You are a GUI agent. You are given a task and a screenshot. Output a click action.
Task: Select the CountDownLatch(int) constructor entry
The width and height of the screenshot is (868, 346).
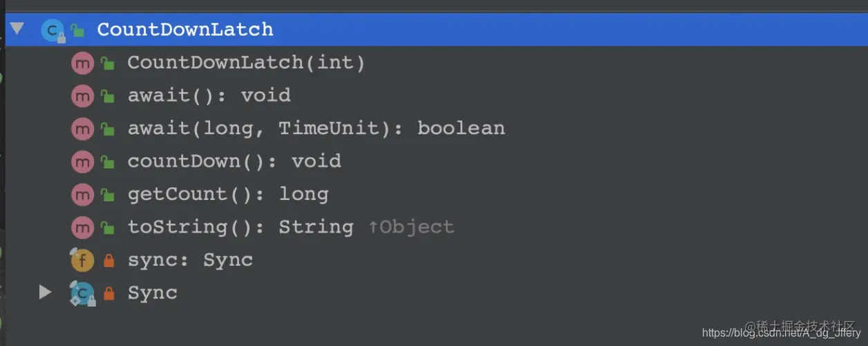246,63
